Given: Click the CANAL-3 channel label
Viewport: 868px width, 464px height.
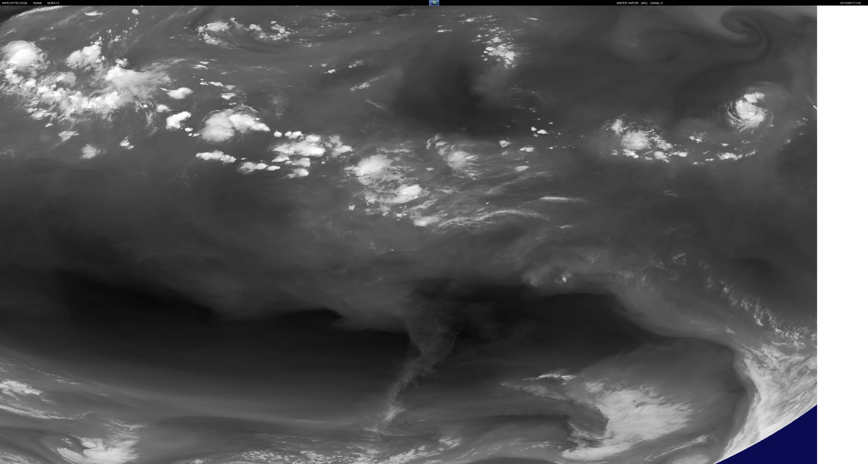Looking at the screenshot, I should pos(656,3).
